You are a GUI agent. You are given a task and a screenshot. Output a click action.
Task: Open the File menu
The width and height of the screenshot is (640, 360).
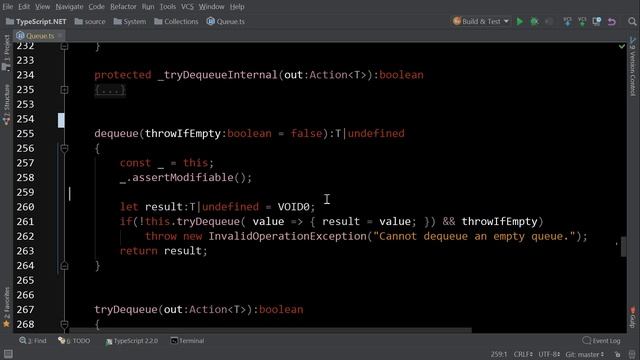pyautogui.click(x=8, y=7)
